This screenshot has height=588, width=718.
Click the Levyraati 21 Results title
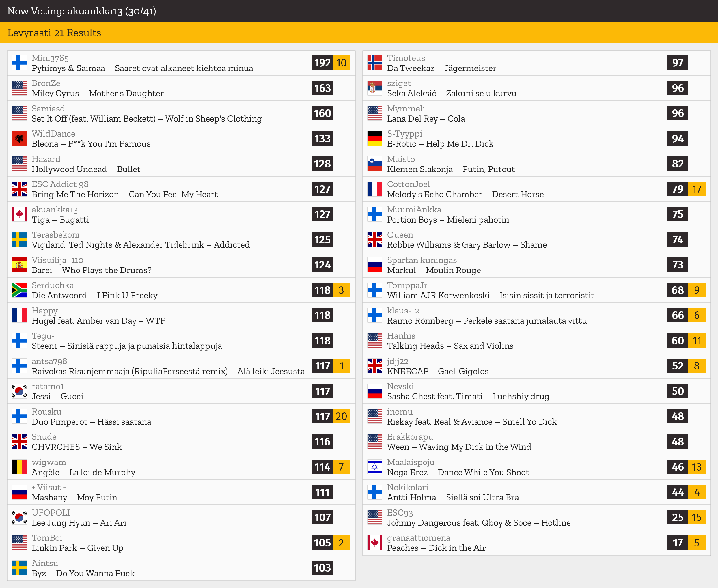click(54, 33)
